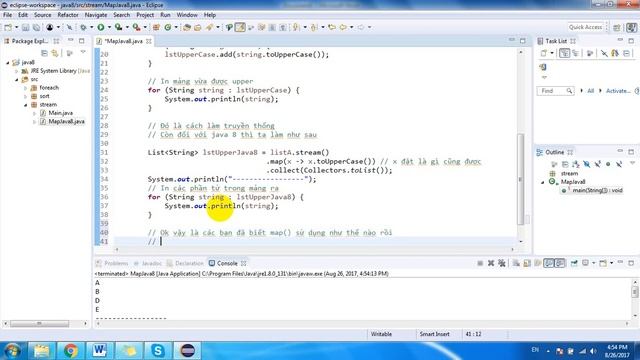Click Last Edit Location arrow icon
The image size is (640, 360).
[332, 27]
